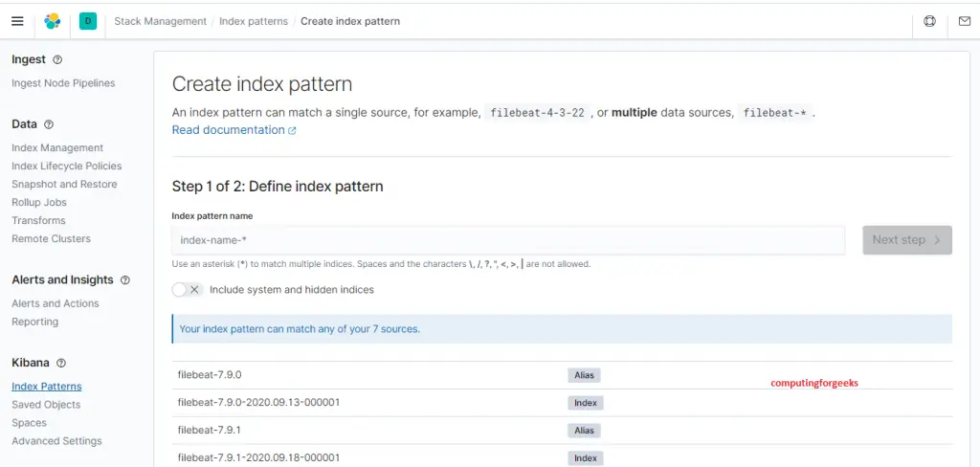Image resolution: width=980 pixels, height=467 pixels.
Task: Open Read documentation link
Action: [x=228, y=130]
